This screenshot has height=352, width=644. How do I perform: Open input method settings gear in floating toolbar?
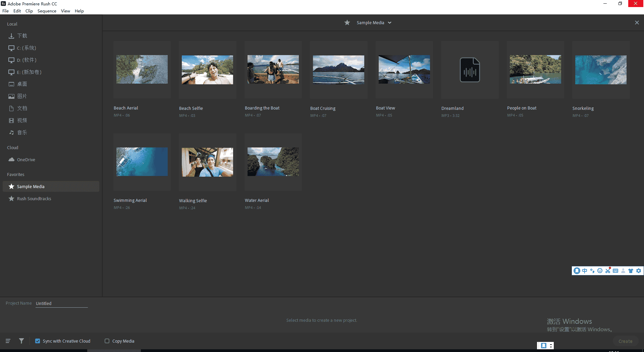pyautogui.click(x=638, y=271)
